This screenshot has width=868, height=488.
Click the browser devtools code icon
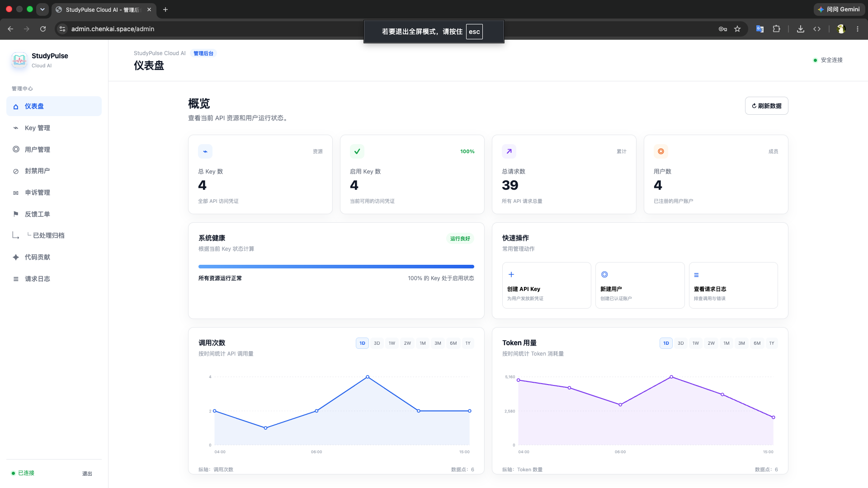817,29
